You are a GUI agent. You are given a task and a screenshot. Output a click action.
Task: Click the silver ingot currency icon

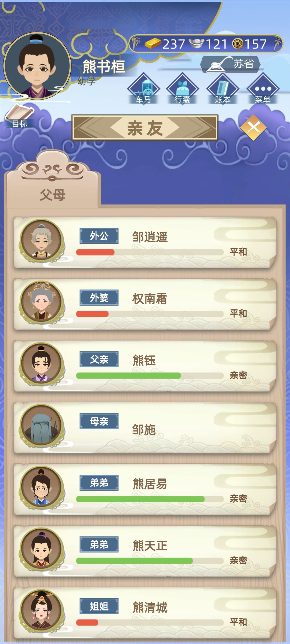[x=197, y=44]
